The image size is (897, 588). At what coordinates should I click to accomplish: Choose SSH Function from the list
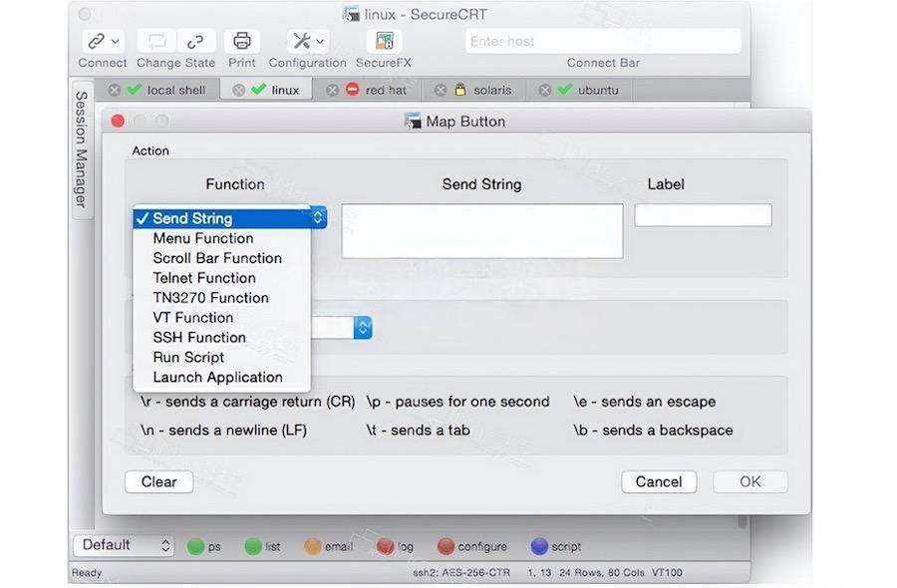[222, 338]
